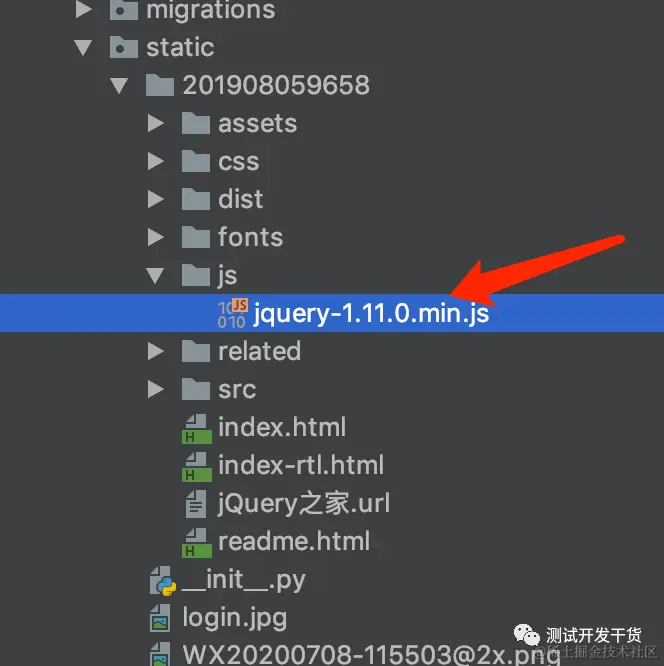Select the dist directory label

240,199
